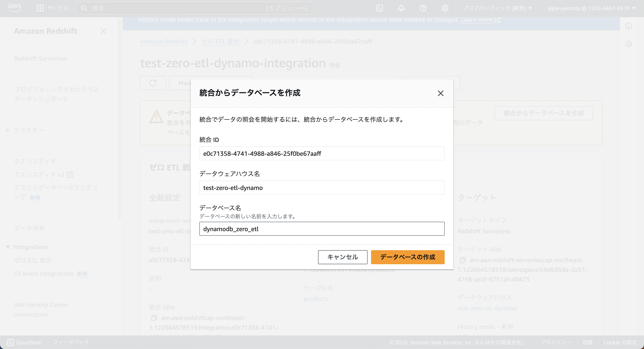Open the notifications bell
This screenshot has height=349, width=644.
[x=401, y=8]
